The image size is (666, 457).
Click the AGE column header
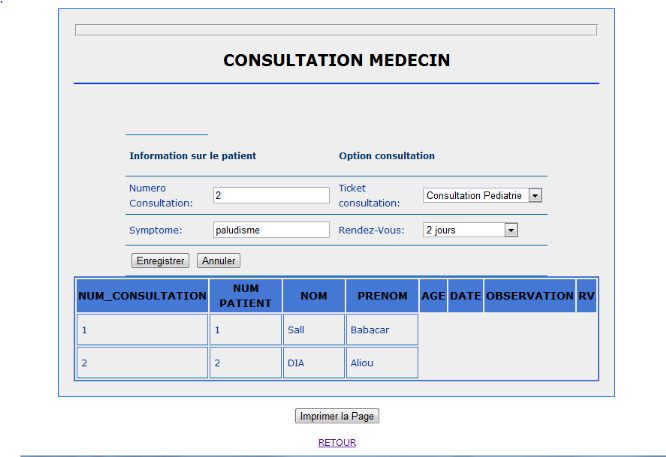point(433,296)
